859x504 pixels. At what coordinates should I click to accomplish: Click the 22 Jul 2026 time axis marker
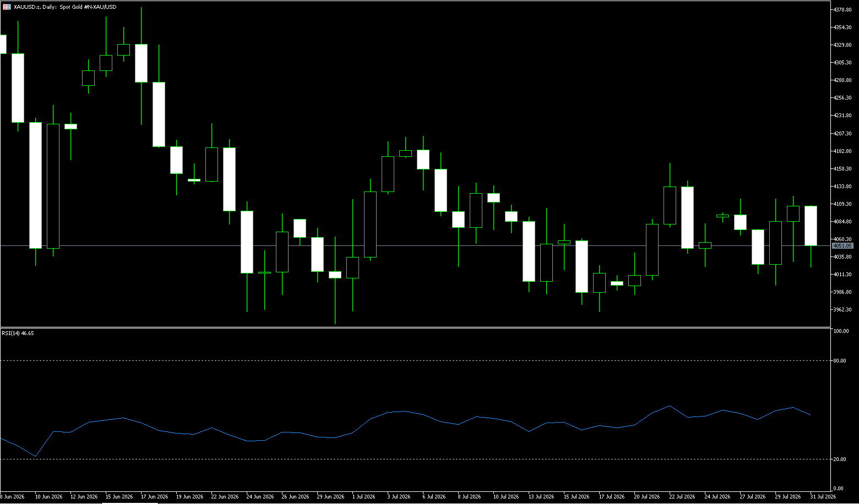click(682, 496)
